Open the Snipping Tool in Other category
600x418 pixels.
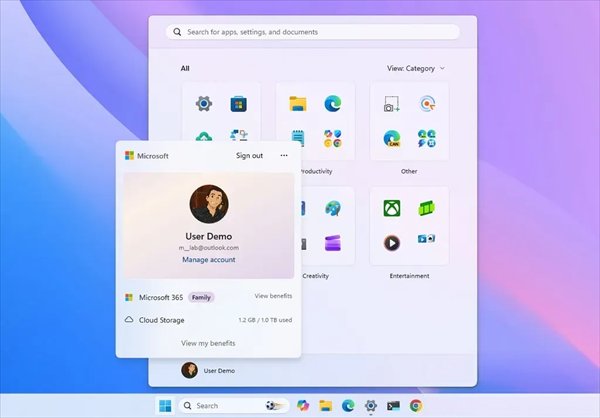[391, 104]
